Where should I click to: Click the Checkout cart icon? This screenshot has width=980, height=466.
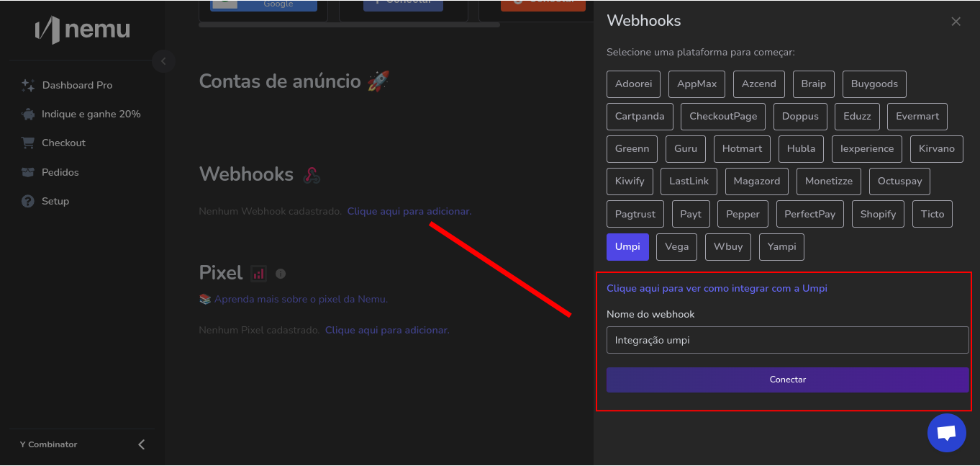[x=28, y=143]
